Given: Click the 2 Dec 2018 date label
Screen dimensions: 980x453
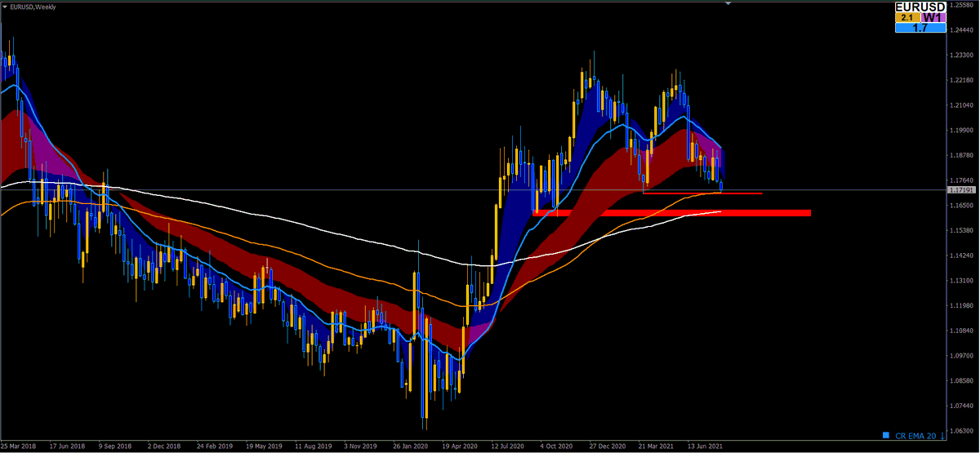Looking at the screenshot, I should coord(164,446).
